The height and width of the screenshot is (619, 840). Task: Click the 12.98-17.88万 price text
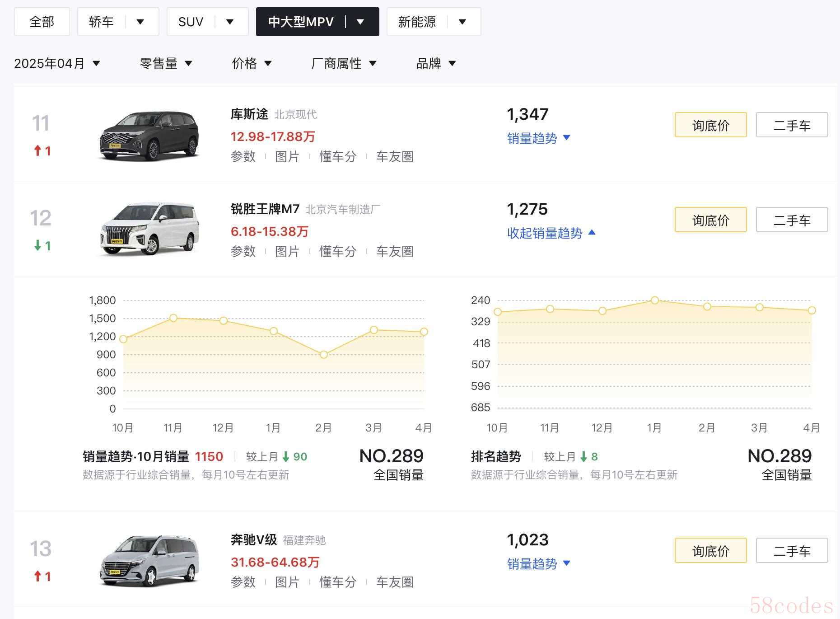tap(273, 136)
